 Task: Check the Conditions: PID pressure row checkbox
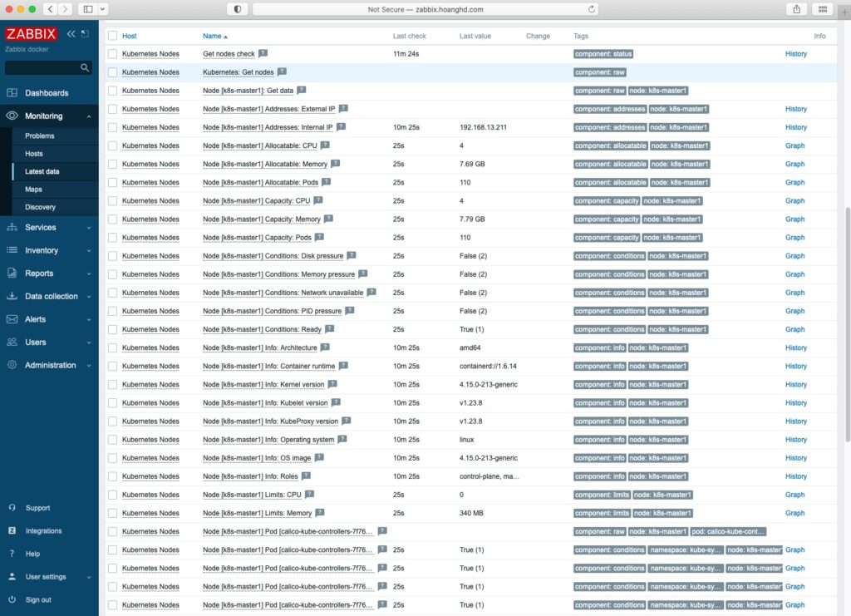[x=112, y=311]
